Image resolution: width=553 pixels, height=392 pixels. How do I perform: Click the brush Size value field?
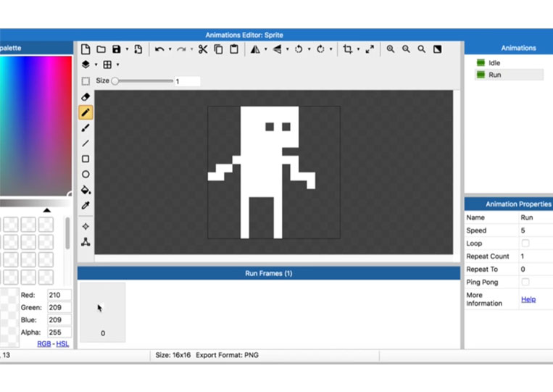(x=187, y=81)
